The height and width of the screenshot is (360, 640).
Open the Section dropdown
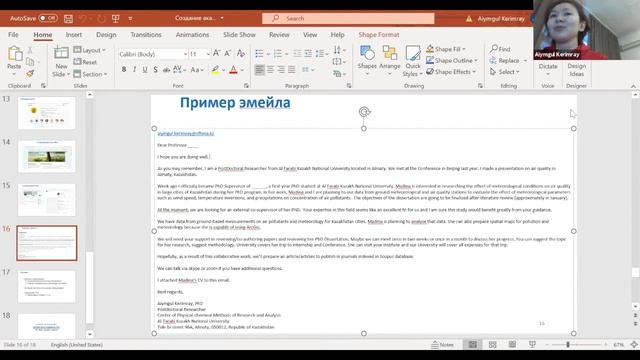pos(90,74)
